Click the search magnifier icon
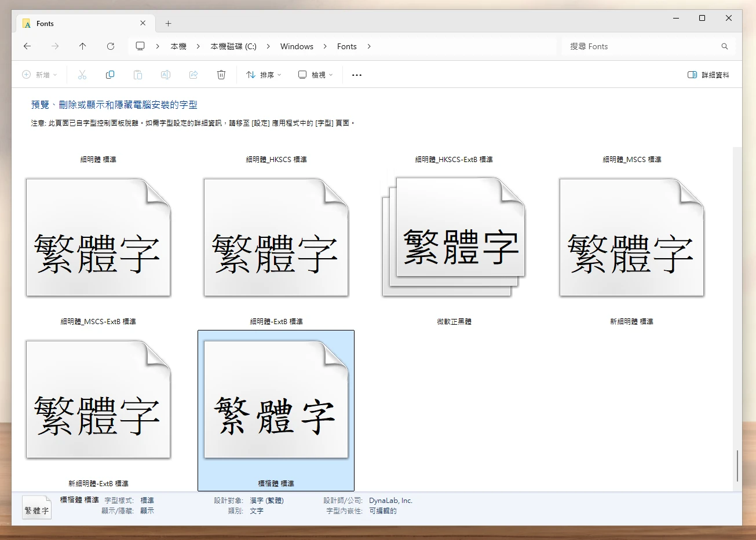 pos(724,46)
